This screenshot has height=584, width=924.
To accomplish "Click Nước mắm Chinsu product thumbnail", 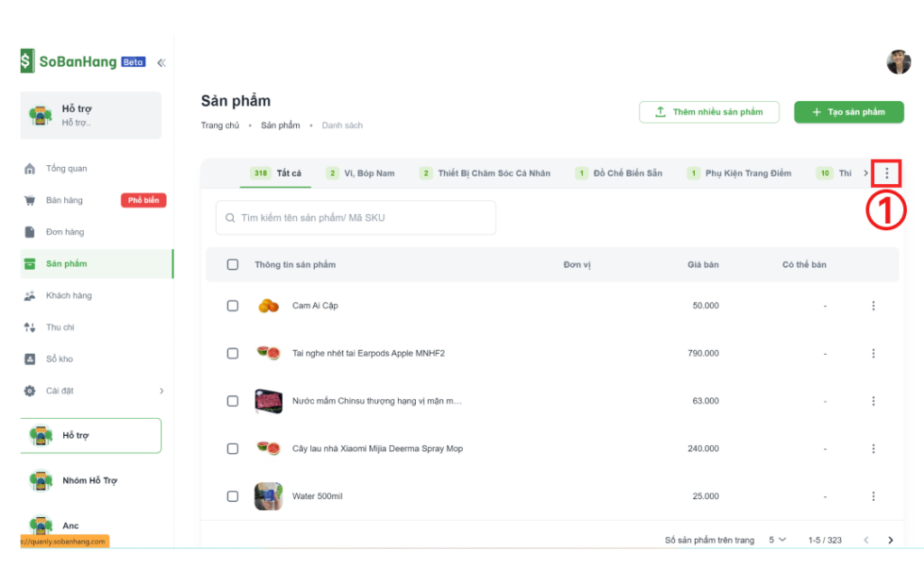I will pos(268,401).
